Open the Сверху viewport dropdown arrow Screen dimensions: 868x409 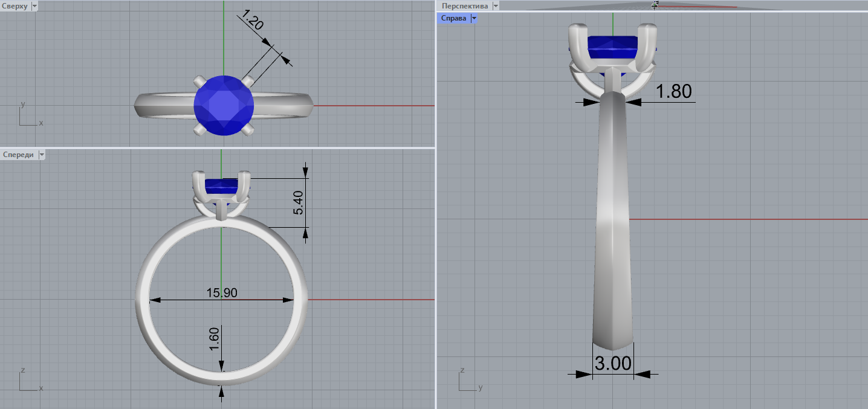point(33,6)
